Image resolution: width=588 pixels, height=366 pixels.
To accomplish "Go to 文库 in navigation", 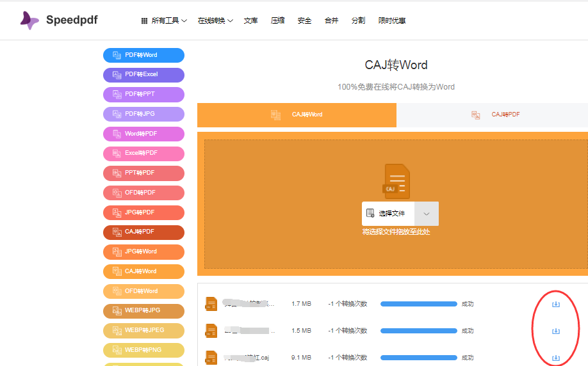I will [x=250, y=20].
